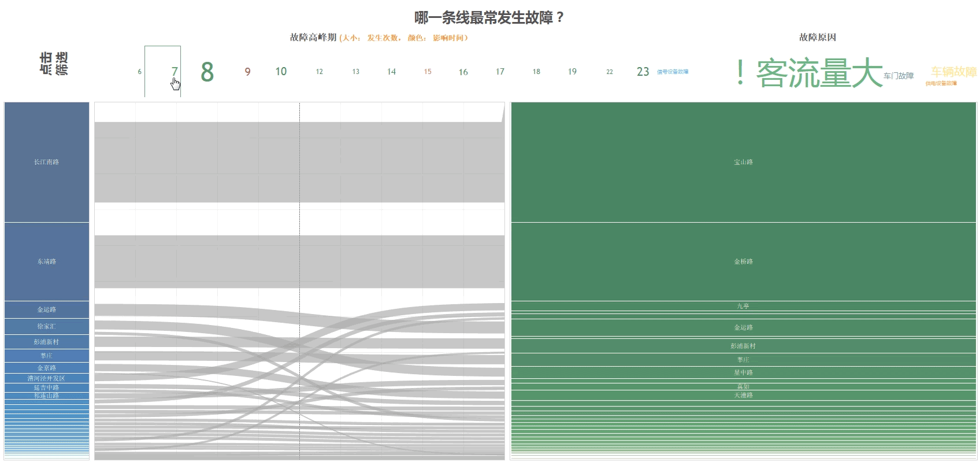Screen dimensions: 980x465
Task: Click the 信号设备故障 label
Action: pyautogui.click(x=673, y=72)
